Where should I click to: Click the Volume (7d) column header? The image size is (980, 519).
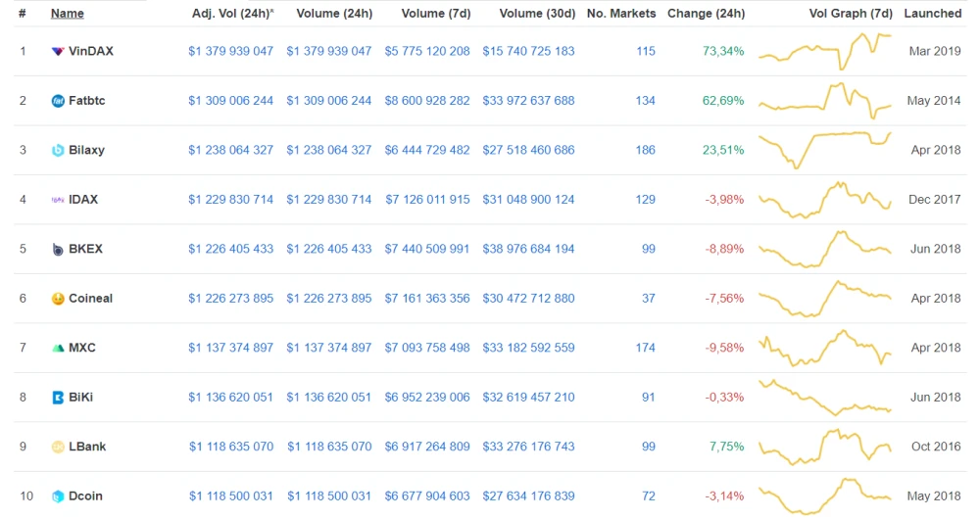click(436, 13)
